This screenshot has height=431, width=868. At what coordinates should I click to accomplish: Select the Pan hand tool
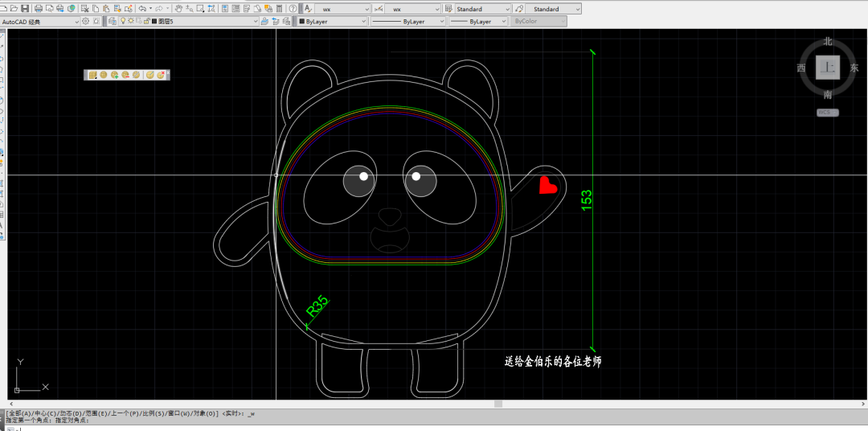click(178, 8)
